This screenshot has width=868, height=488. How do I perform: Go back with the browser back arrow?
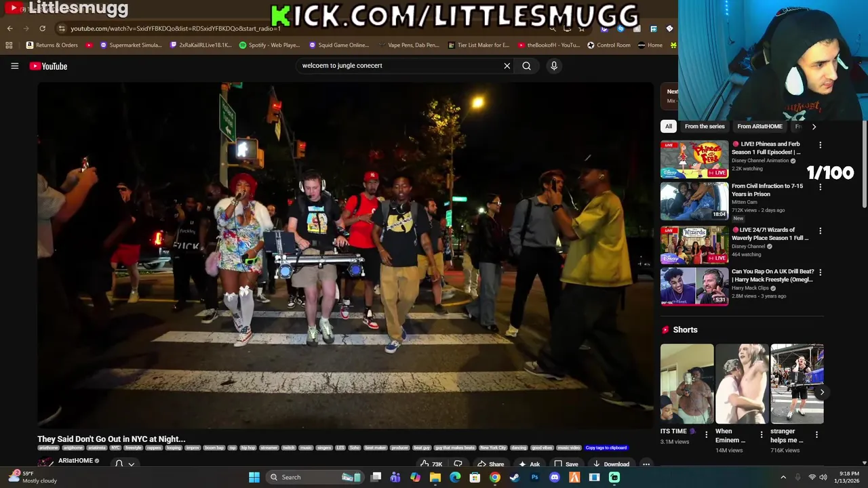[9, 28]
